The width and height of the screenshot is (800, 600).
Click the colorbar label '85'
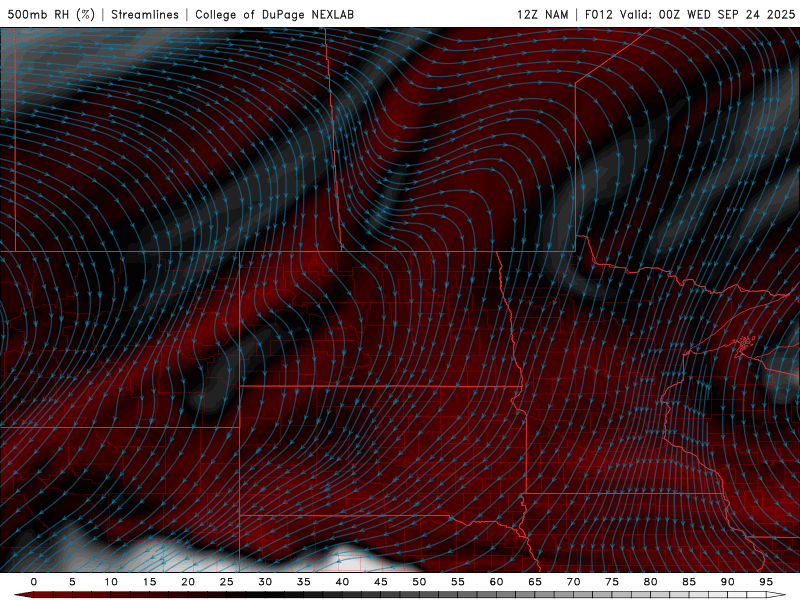(689, 582)
